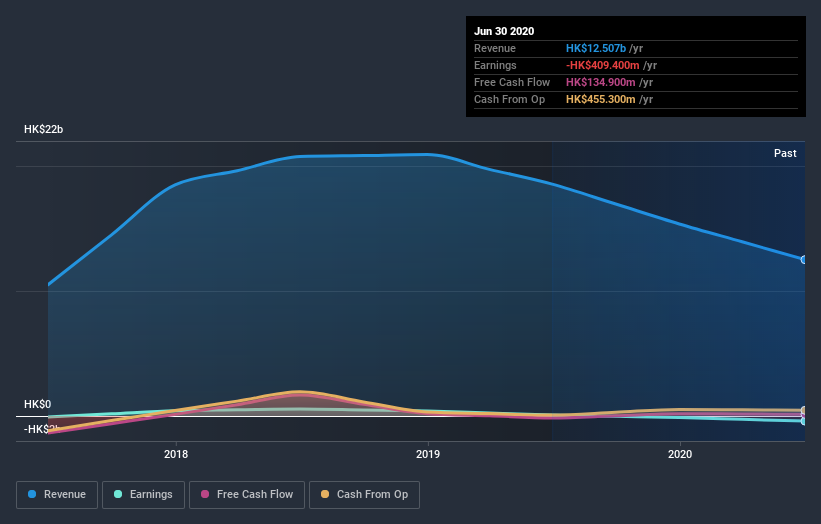Click the Past label on chart
This screenshot has height=524, width=821.
click(x=785, y=153)
